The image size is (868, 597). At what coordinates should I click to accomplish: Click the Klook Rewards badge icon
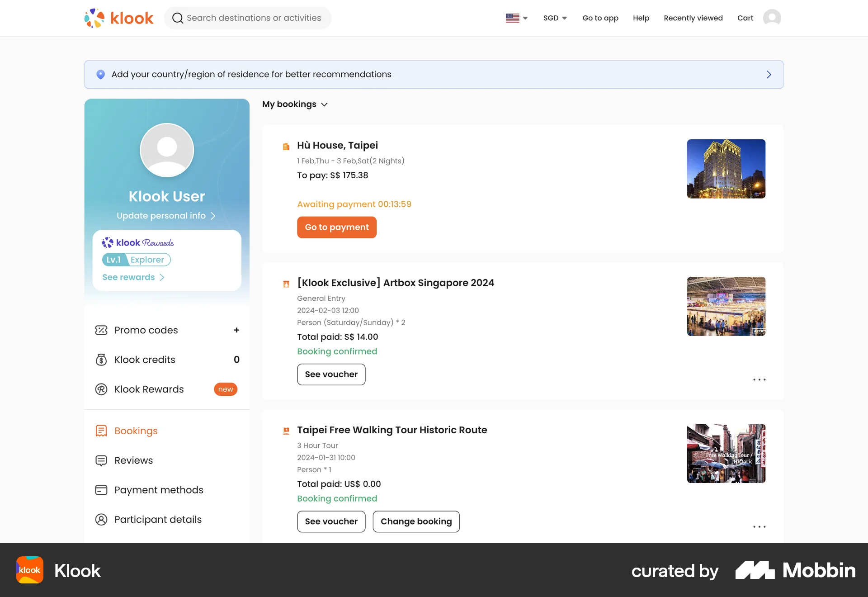coord(101,389)
